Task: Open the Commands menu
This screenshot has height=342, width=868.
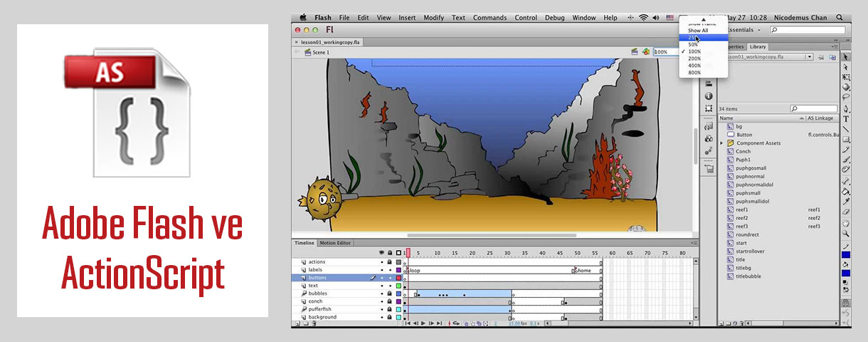Action: [x=489, y=18]
